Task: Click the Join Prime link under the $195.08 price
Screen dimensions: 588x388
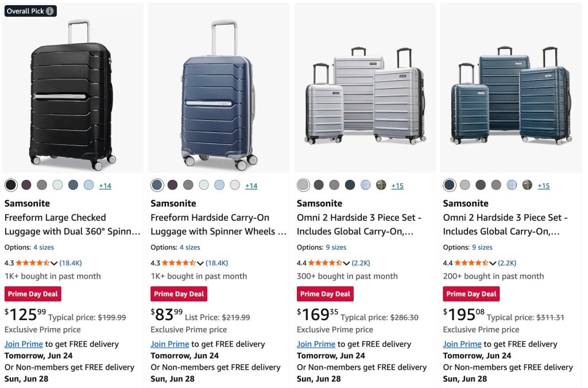Action: point(462,344)
